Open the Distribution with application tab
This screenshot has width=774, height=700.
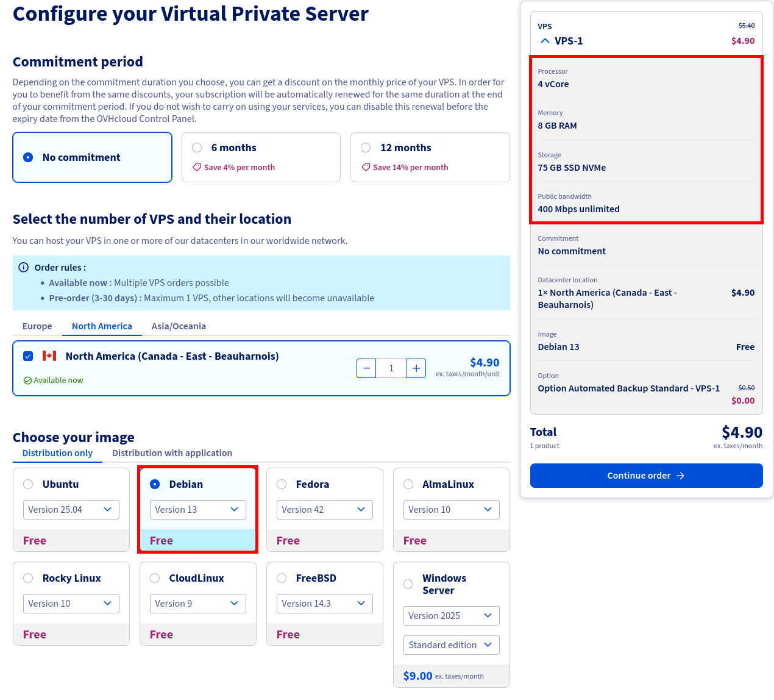[172, 453]
